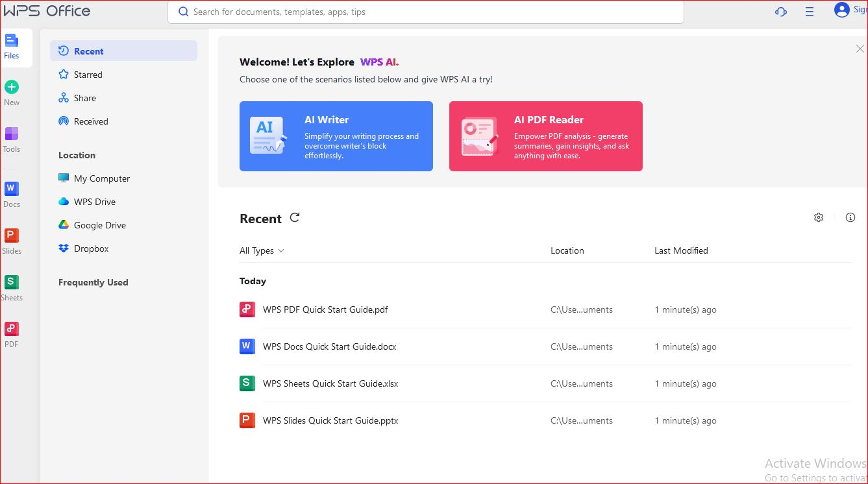Dismiss the Welcome WPS AI banner
Image resolution: width=868 pixels, height=484 pixels.
tap(860, 48)
